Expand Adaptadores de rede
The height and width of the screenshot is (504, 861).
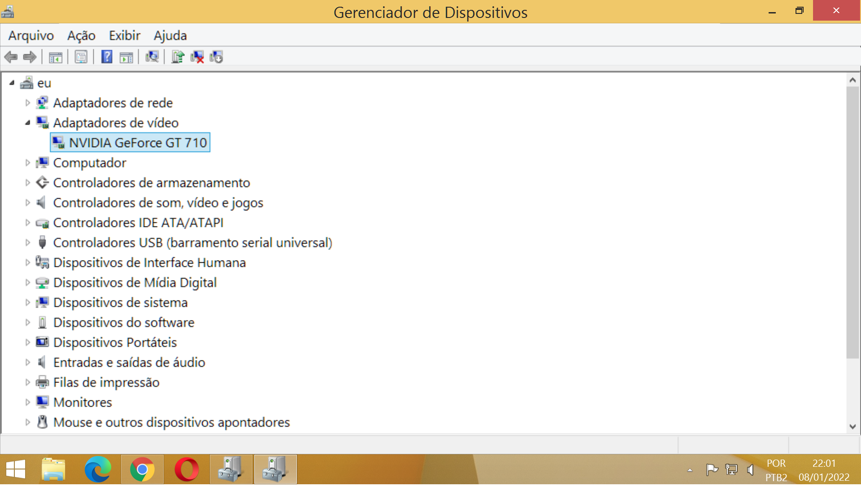(27, 103)
